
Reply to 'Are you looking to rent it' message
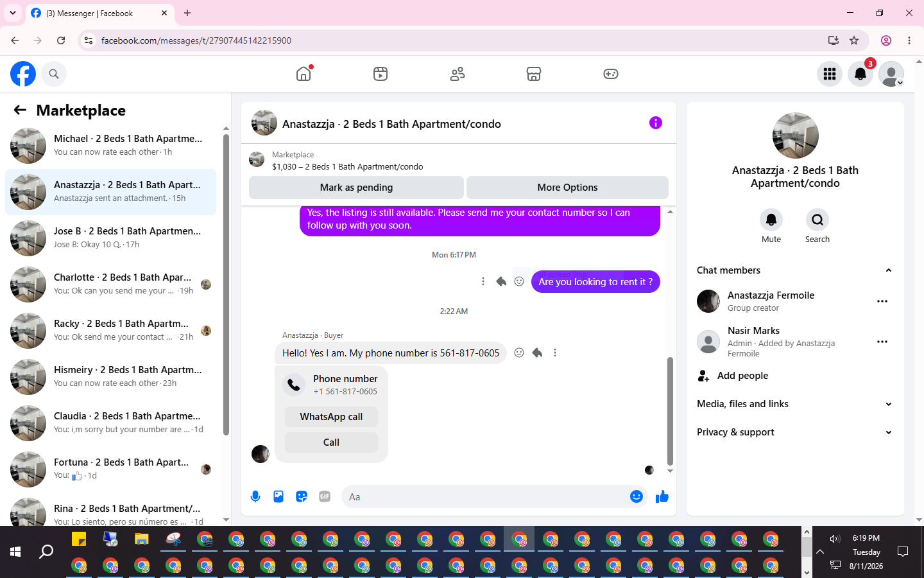click(x=501, y=281)
